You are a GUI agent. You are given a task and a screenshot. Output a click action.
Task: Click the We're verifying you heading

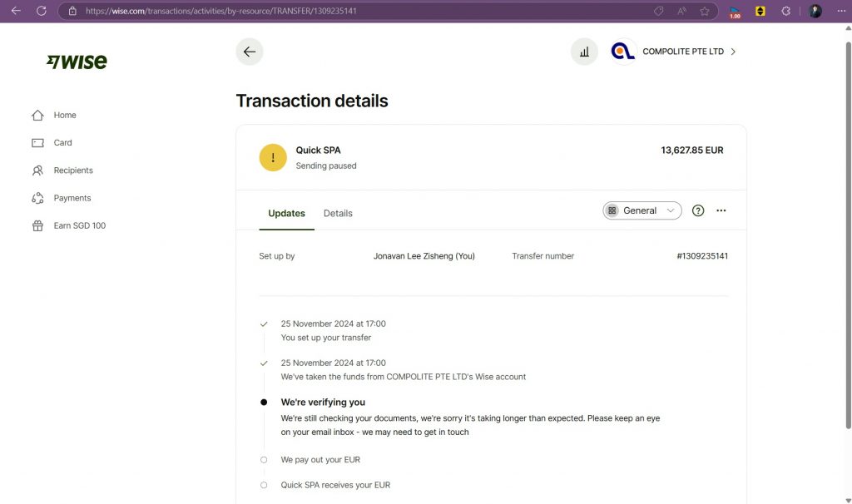[323, 403]
